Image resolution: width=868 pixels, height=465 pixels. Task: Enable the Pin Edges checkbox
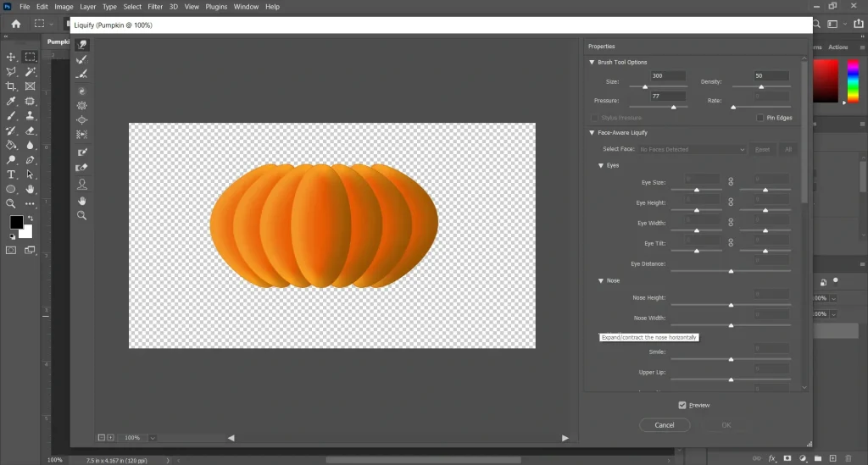tap(759, 118)
